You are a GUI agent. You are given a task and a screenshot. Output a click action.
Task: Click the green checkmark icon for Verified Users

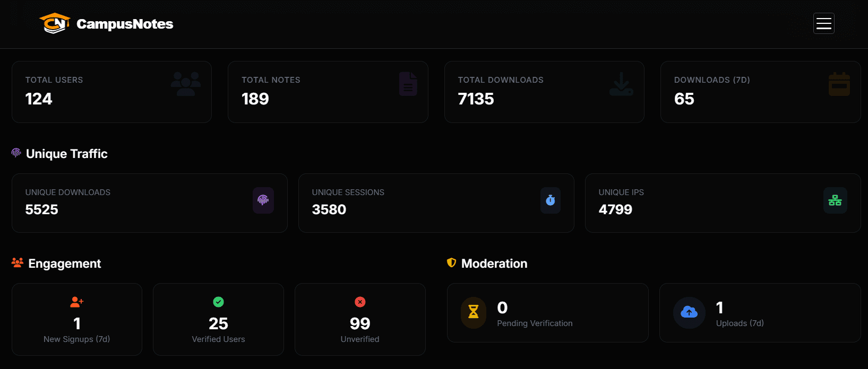pos(218,302)
